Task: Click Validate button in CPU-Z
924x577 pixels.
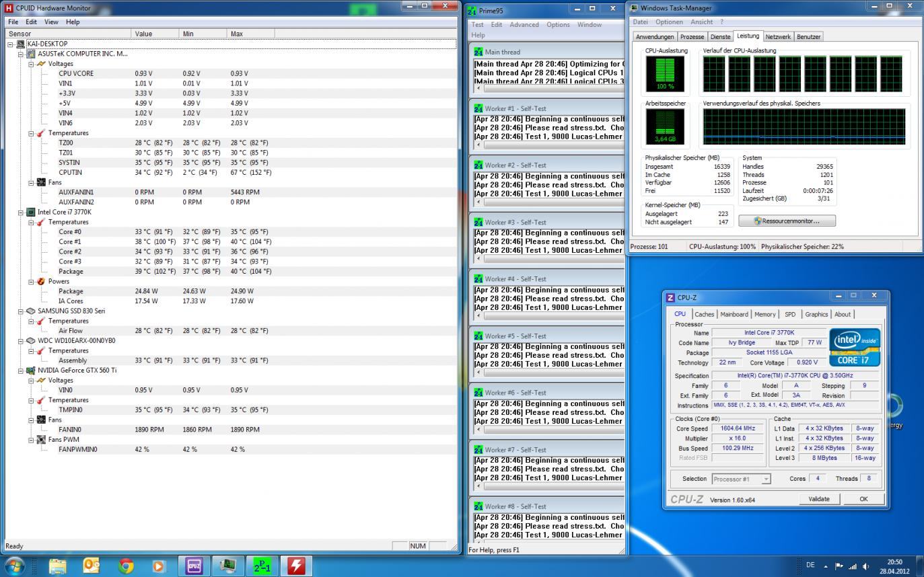Action: click(818, 499)
